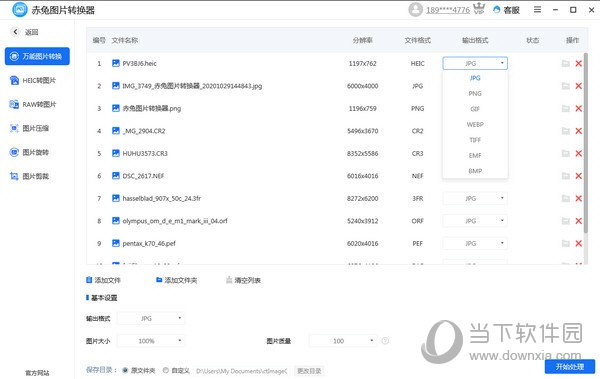Screen dimensions: 600x379
Task: Open folder icon for 赤兔图片转换器.png row
Action: coord(566,109)
